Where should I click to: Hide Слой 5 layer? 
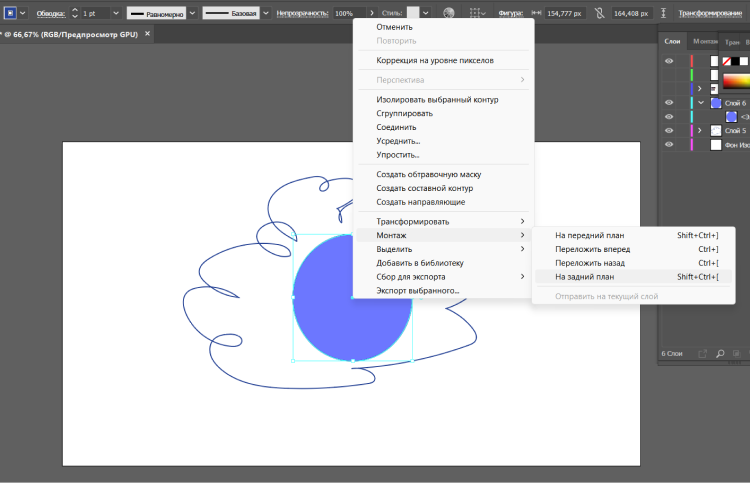point(669,131)
